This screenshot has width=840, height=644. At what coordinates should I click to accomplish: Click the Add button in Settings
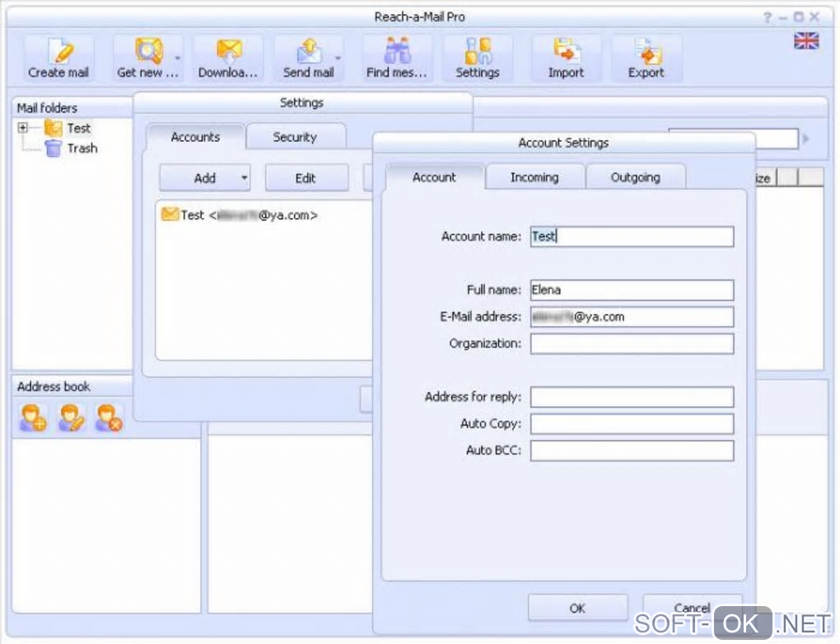pyautogui.click(x=204, y=178)
